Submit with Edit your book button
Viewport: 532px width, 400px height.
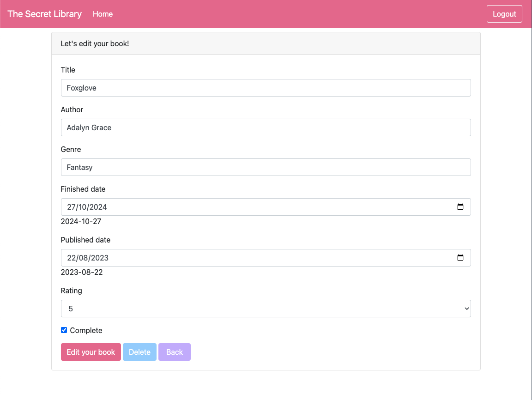[x=91, y=352]
